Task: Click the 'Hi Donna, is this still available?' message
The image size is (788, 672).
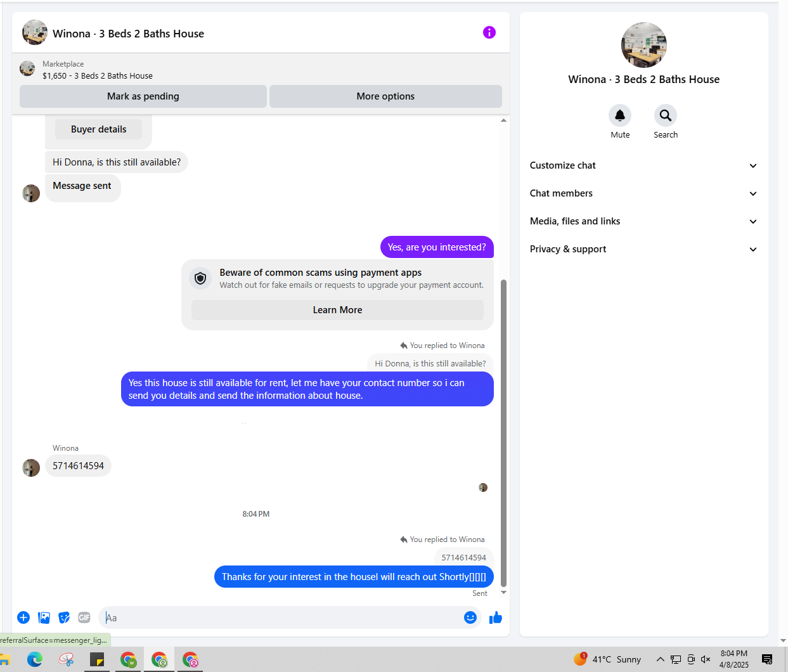Action: pyautogui.click(x=117, y=162)
